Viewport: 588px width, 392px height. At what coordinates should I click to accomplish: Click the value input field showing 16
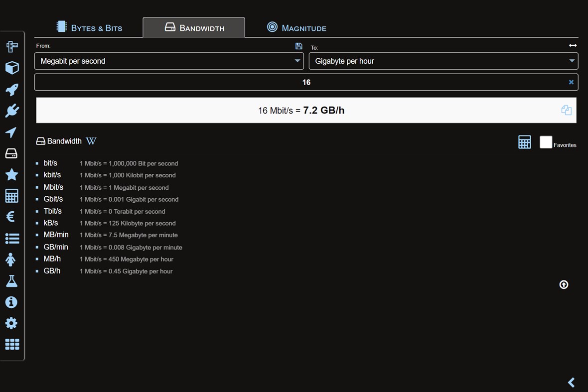pos(306,82)
